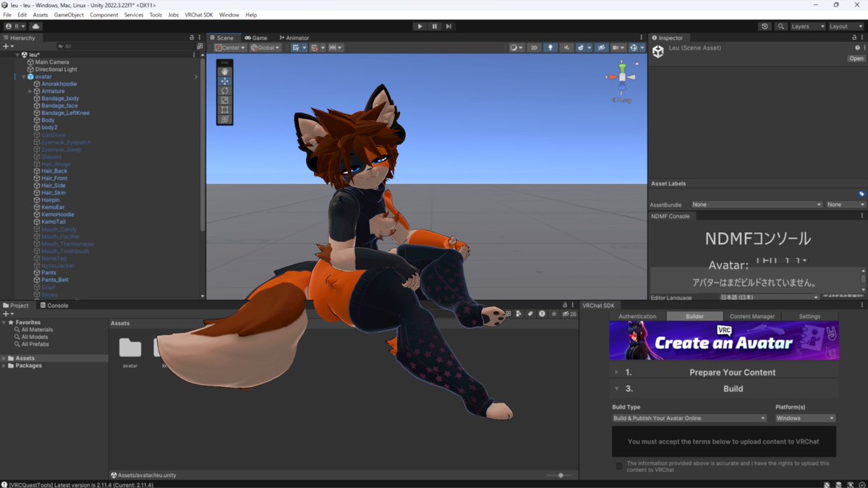Image resolution: width=868 pixels, height=488 pixels.
Task: Open the SDK Settings tab
Action: [x=809, y=316]
